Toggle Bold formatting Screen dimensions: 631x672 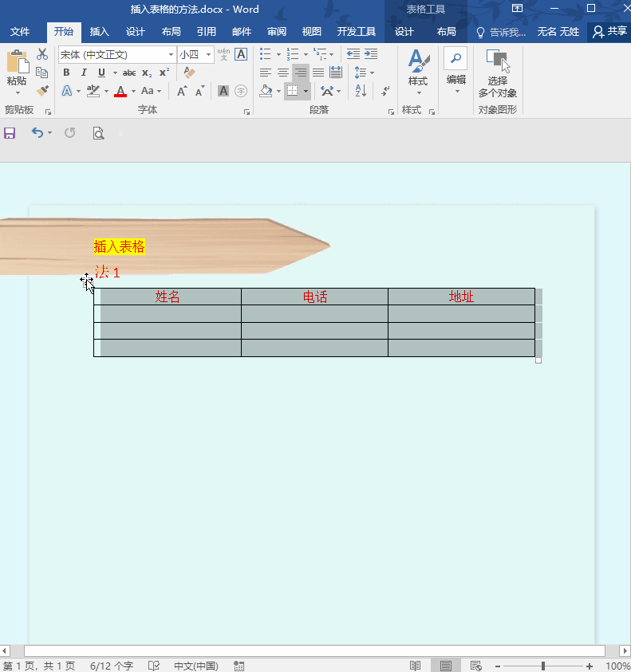66,73
